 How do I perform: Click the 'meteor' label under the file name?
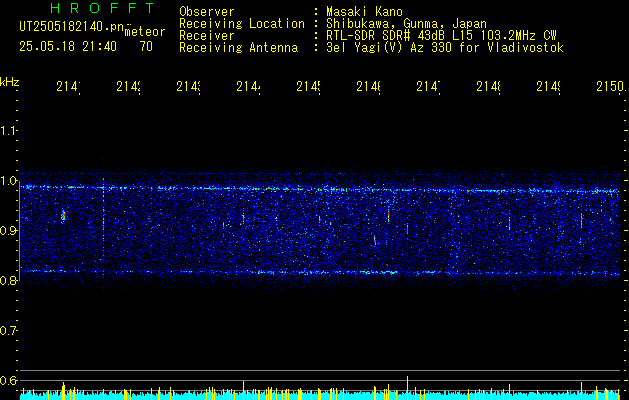click(x=145, y=32)
